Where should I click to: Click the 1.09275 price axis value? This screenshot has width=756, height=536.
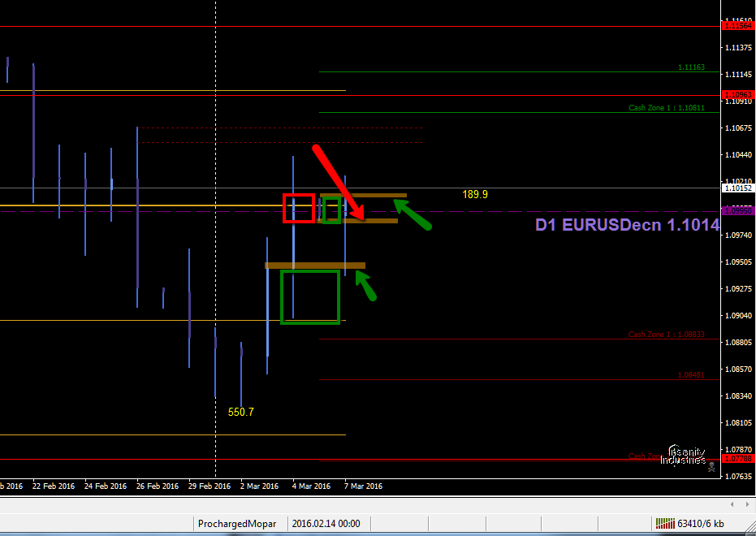[739, 289]
